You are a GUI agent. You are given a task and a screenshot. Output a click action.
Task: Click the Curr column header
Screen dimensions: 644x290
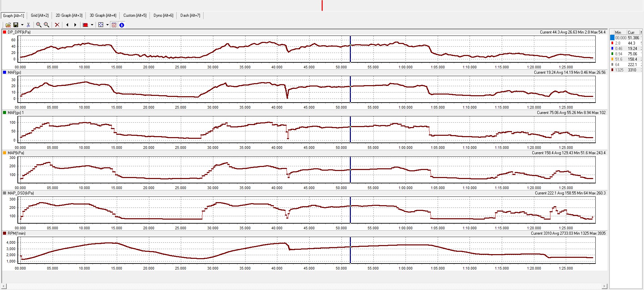[x=632, y=33]
